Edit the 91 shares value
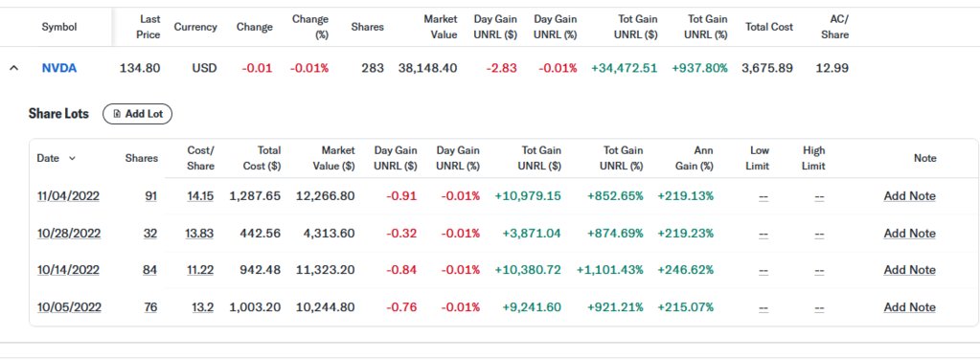Image resolution: width=980 pixels, height=360 pixels. pos(150,196)
